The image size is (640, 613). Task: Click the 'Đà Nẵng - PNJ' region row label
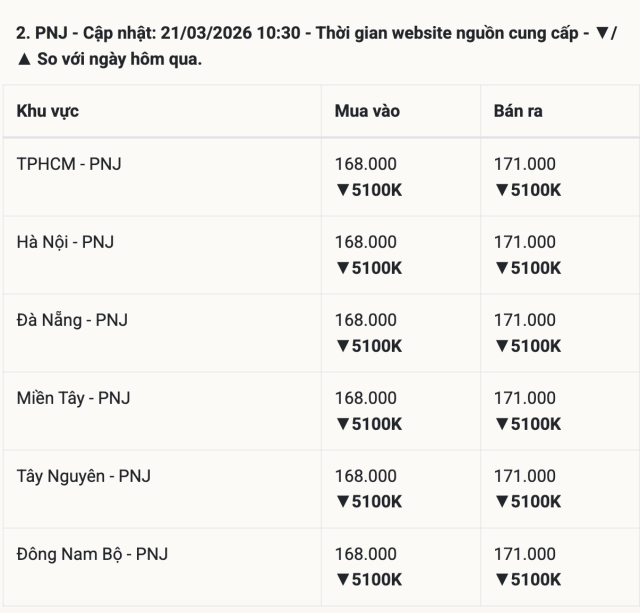click(x=72, y=320)
